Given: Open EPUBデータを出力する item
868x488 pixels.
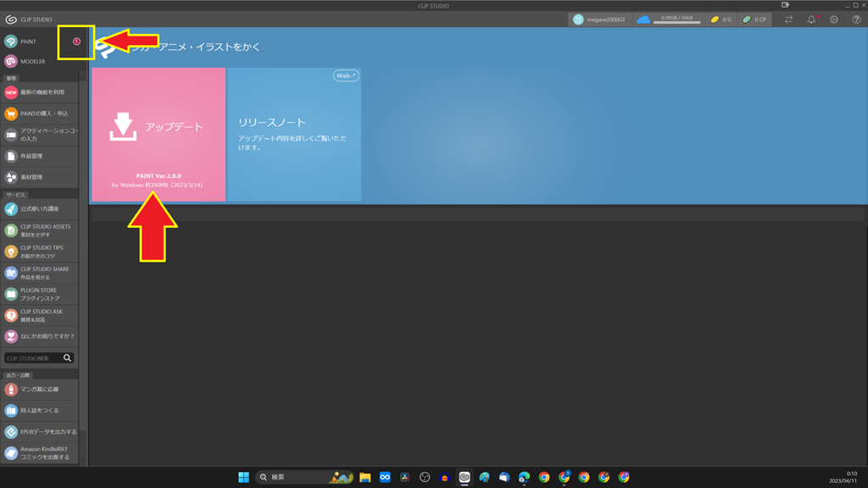Looking at the screenshot, I should click(39, 431).
